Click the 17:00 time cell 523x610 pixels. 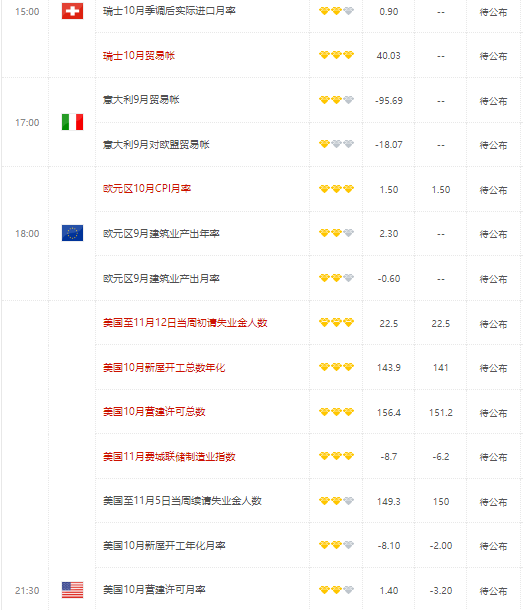coord(27,123)
